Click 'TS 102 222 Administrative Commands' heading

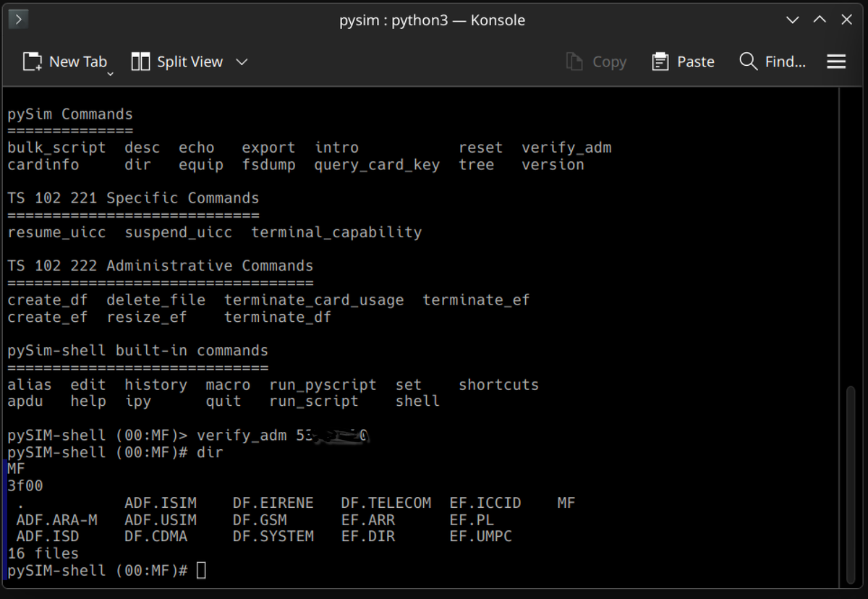(161, 266)
